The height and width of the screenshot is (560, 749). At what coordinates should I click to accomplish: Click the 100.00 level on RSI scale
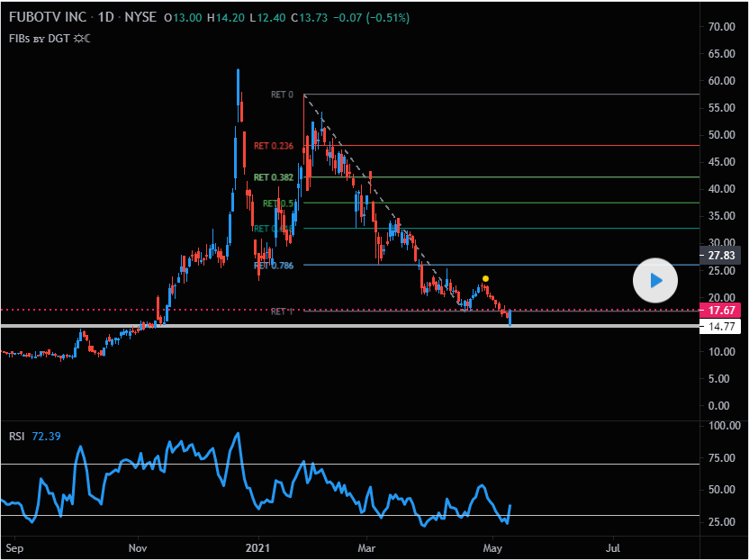(724, 426)
